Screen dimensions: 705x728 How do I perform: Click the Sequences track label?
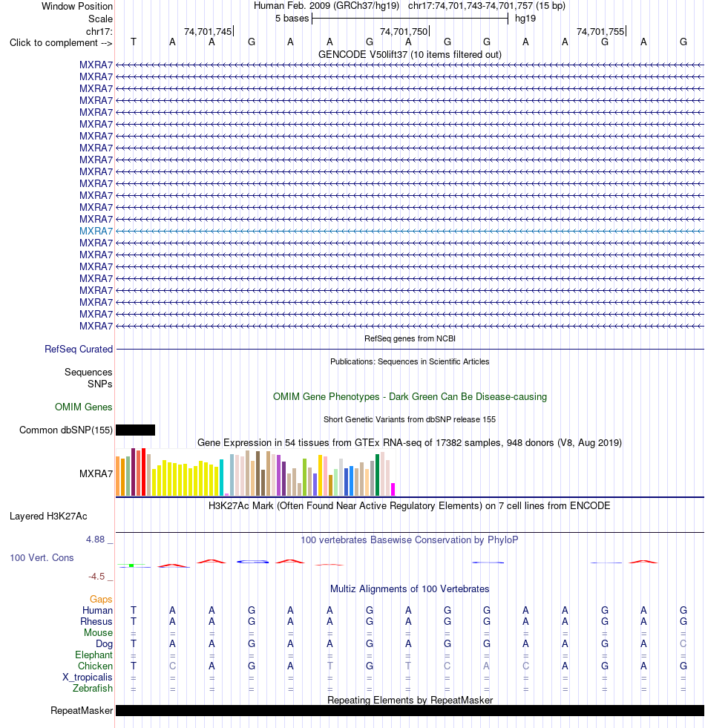click(88, 373)
